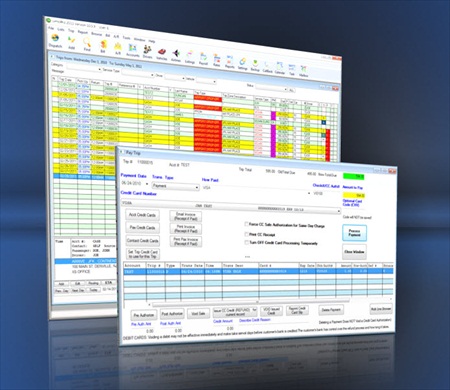Open the Browse menu

tap(96, 34)
